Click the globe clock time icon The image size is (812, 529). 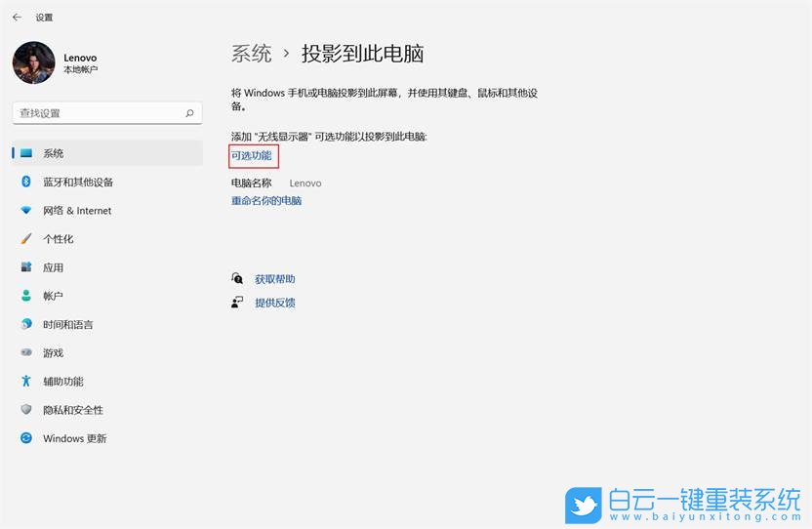point(26,324)
